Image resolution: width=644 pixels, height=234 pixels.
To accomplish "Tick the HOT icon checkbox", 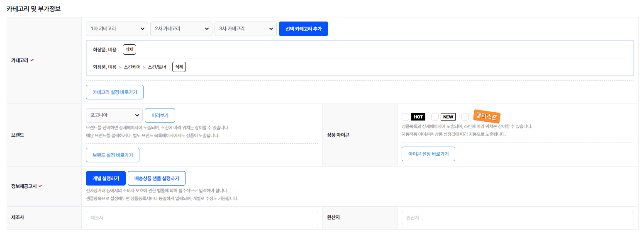I will pos(405,117).
